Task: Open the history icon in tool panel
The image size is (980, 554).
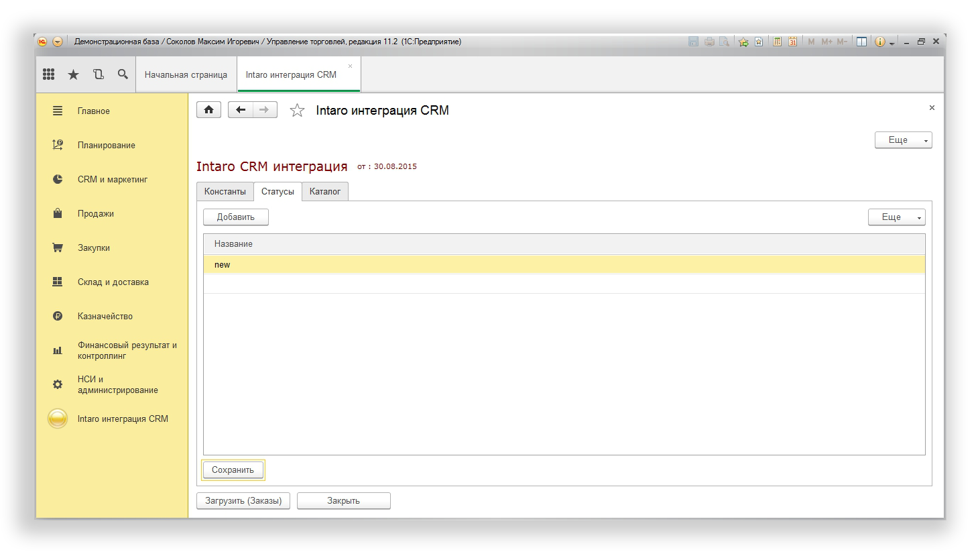Action: tap(99, 74)
